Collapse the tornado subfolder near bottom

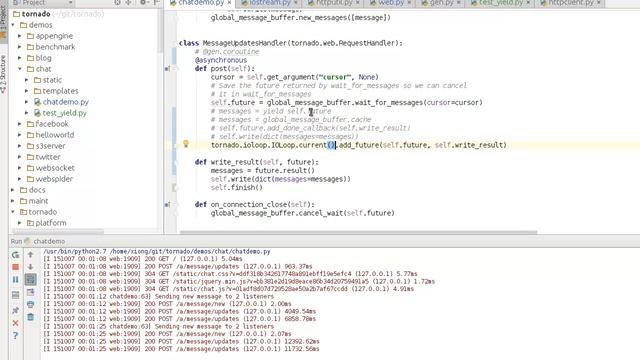13,212
